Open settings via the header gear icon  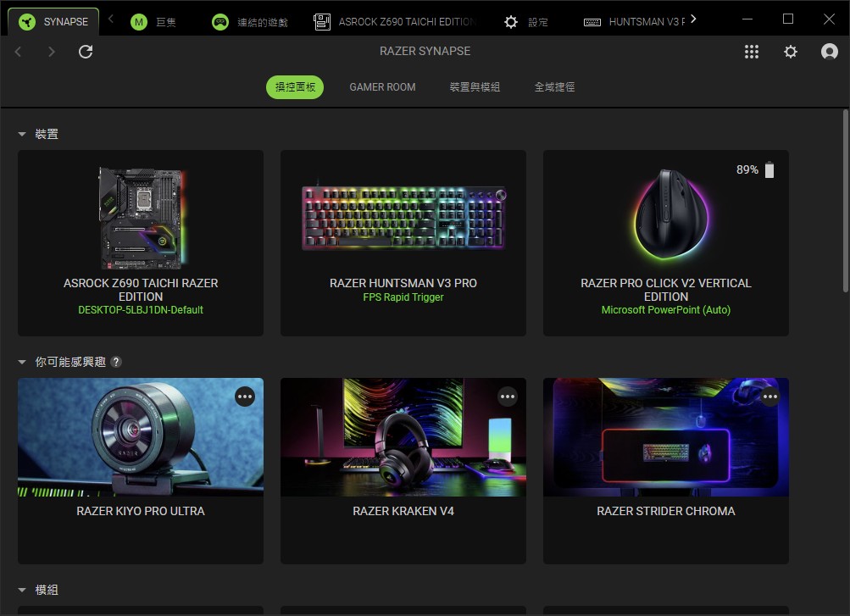pos(791,52)
